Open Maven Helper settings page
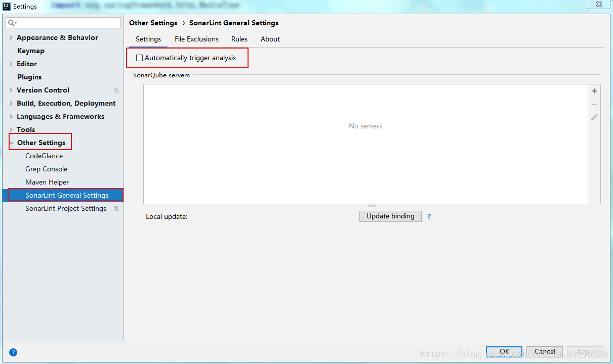This screenshot has width=613, height=364. pos(47,183)
